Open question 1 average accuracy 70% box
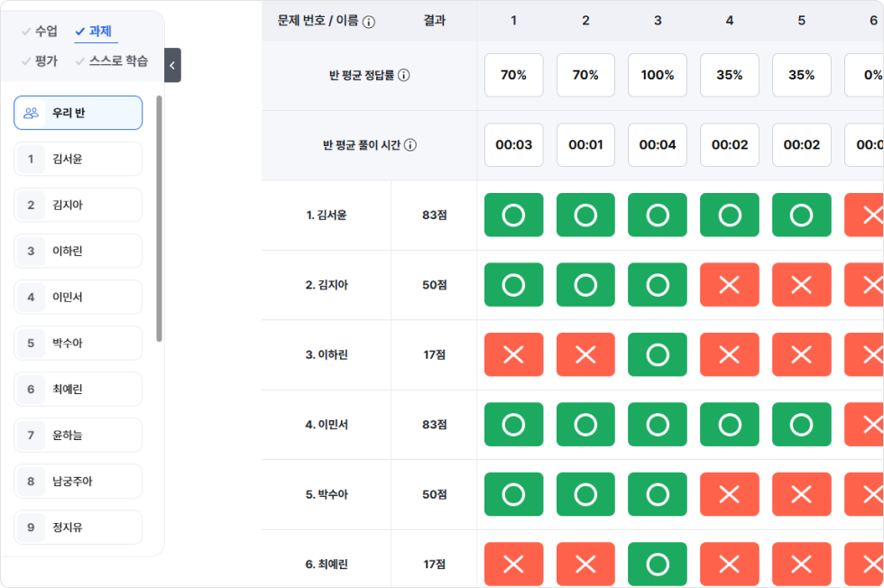The width and height of the screenshot is (884, 588). (513, 75)
